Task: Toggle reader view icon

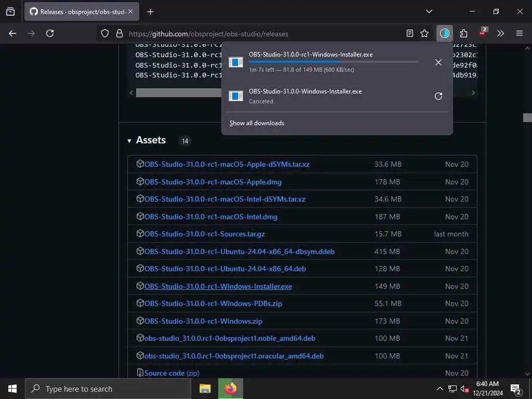Action: tap(410, 33)
